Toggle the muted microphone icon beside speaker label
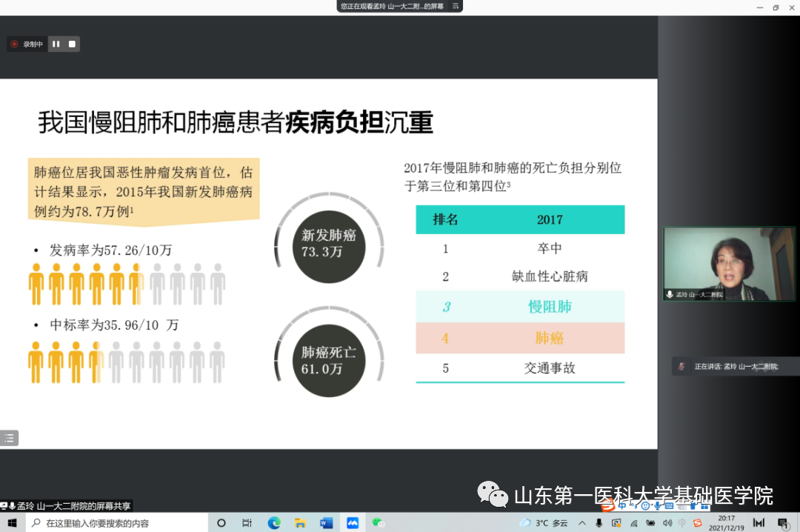Image resolution: width=800 pixels, height=532 pixels. pos(681,367)
